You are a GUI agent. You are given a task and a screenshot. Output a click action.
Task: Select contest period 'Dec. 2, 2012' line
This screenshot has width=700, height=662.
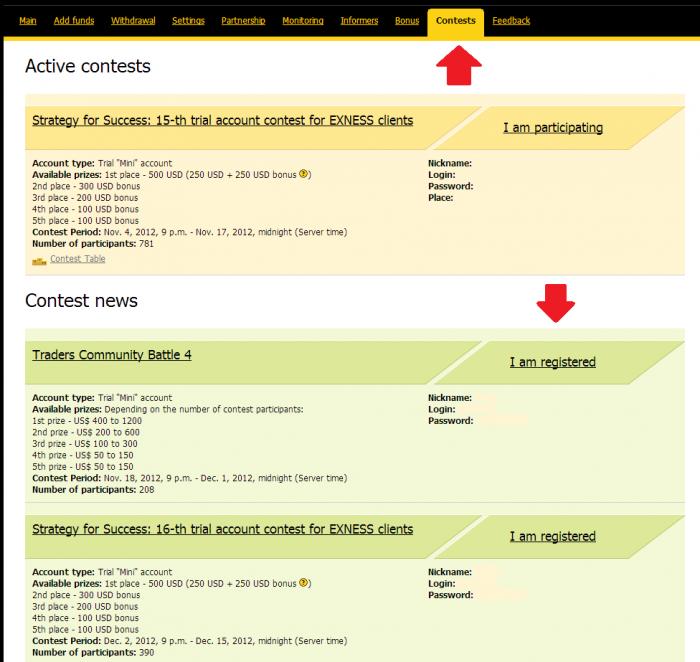coord(189,641)
